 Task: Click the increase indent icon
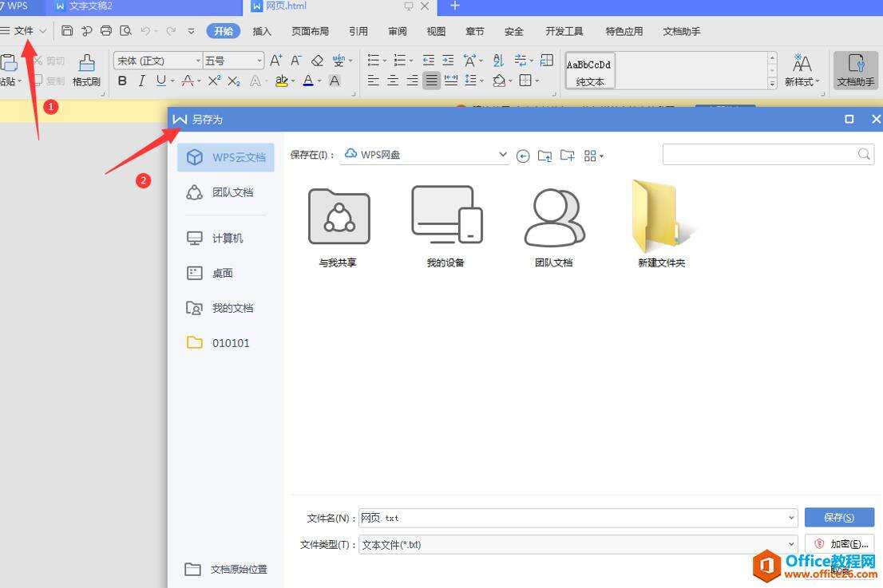[x=448, y=60]
